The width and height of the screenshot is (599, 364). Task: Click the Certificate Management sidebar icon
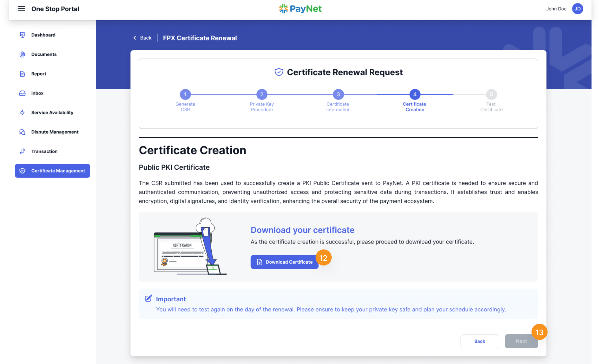pos(22,170)
